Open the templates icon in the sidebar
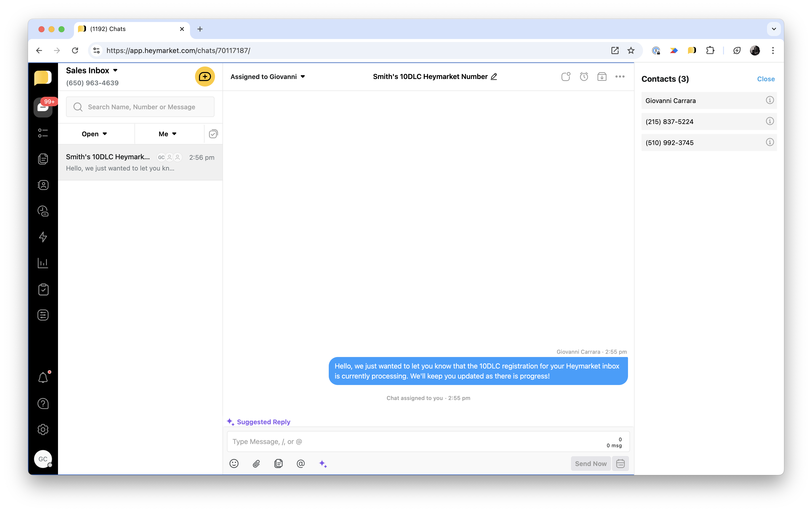 pos(43,159)
